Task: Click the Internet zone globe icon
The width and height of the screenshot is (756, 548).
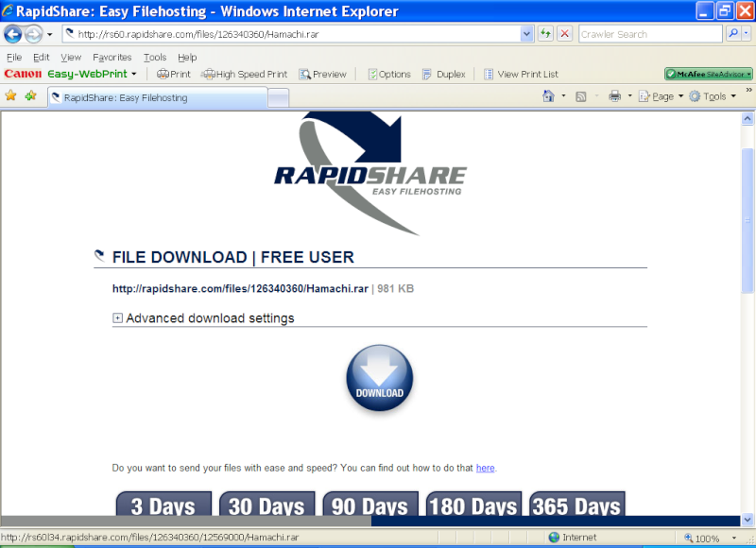Action: coord(554,537)
